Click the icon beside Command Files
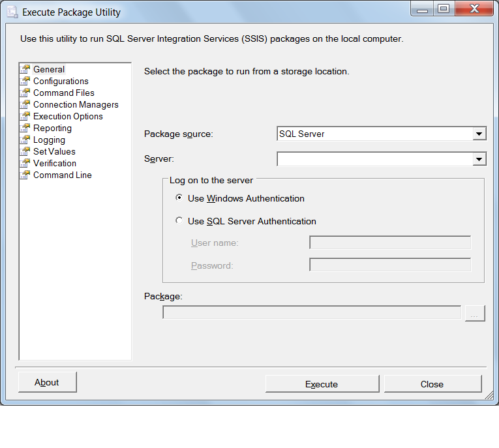This screenshot has width=499, height=448. 25,93
